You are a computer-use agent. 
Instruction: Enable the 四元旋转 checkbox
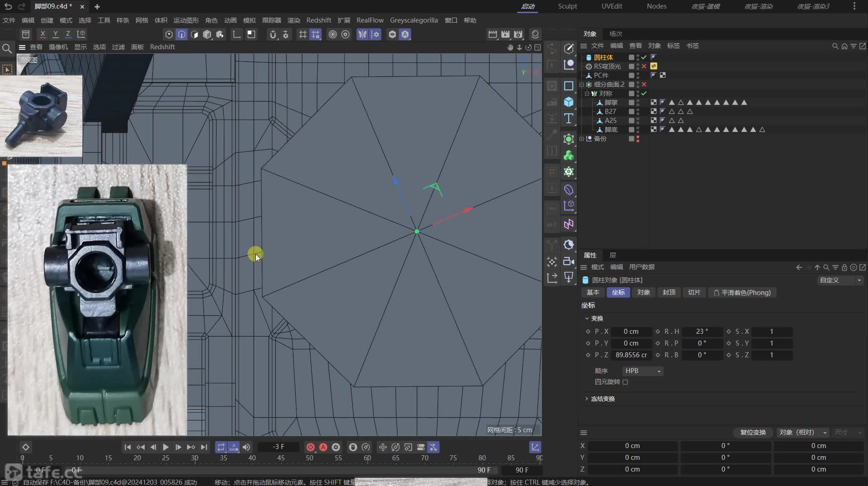[x=625, y=382]
